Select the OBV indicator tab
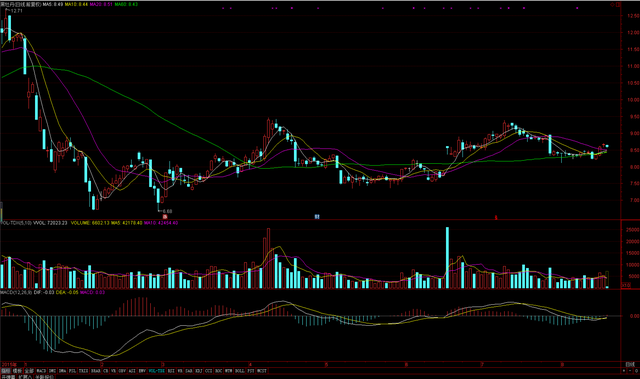 point(122,371)
